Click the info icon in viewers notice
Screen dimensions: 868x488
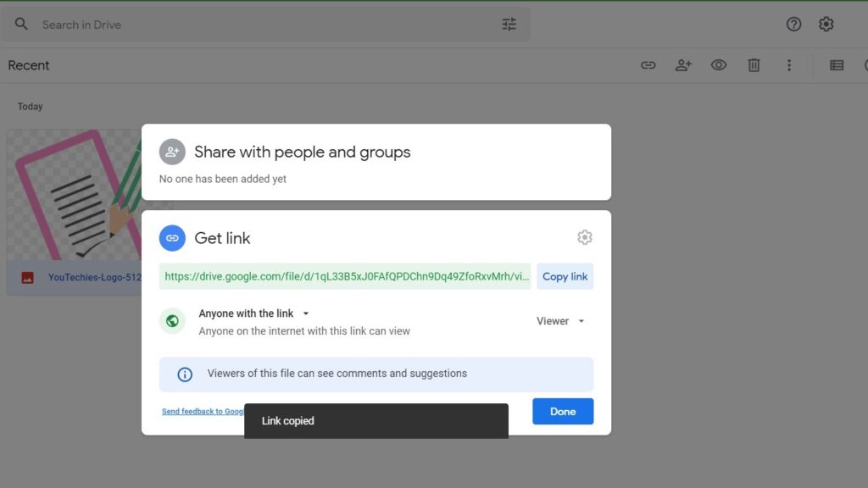coord(185,374)
